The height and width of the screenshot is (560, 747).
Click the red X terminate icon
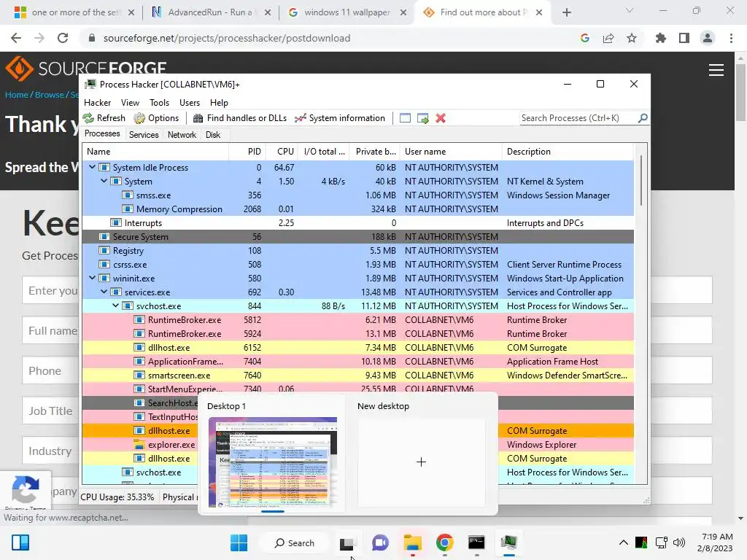tap(441, 118)
